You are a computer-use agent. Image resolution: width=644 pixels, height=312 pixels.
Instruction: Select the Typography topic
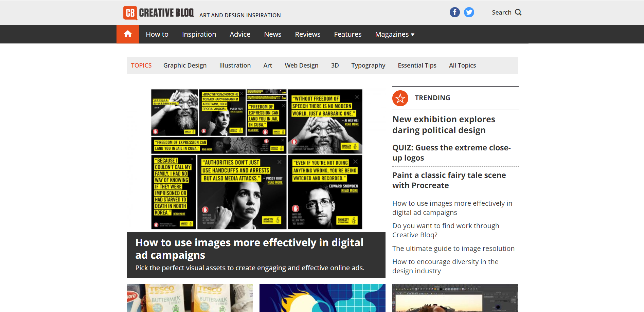[368, 65]
